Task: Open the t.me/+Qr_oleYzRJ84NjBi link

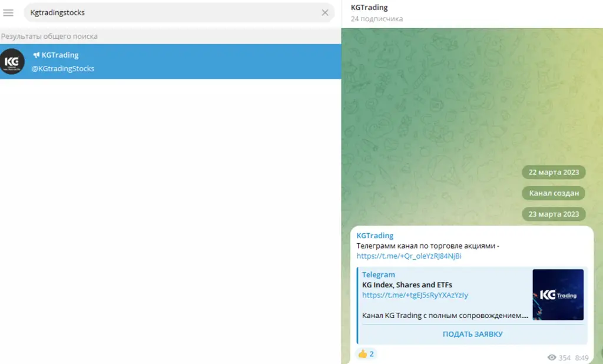Action: 409,256
